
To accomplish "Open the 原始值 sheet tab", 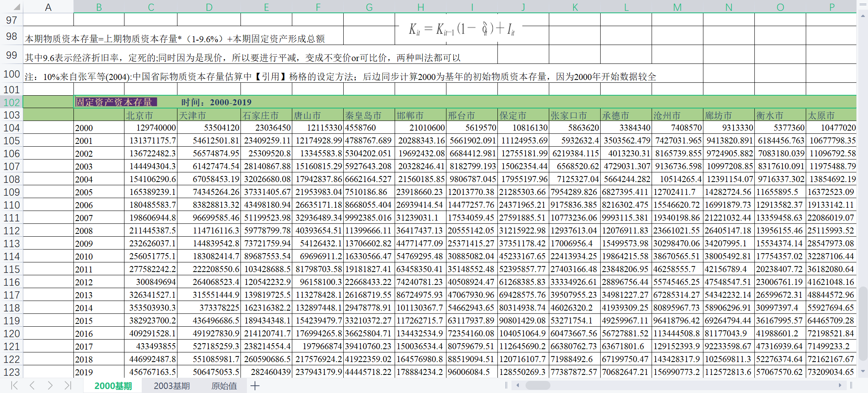I will click(x=224, y=386).
